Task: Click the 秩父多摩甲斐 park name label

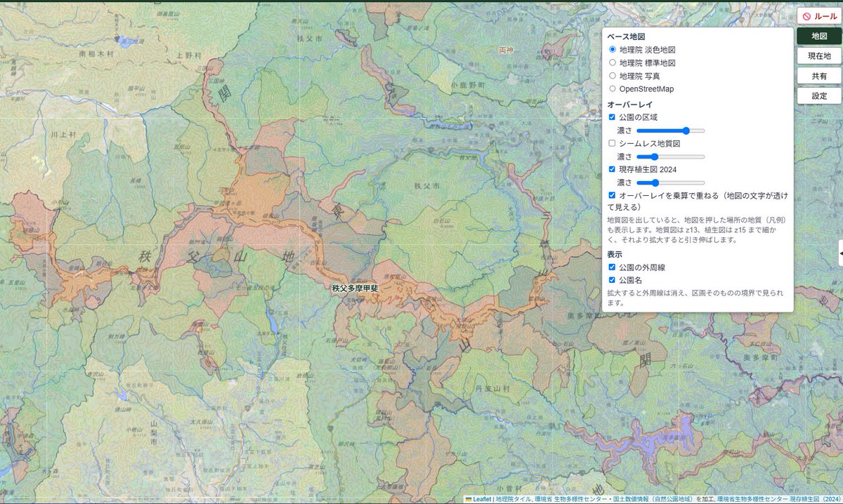Action: pos(355,288)
